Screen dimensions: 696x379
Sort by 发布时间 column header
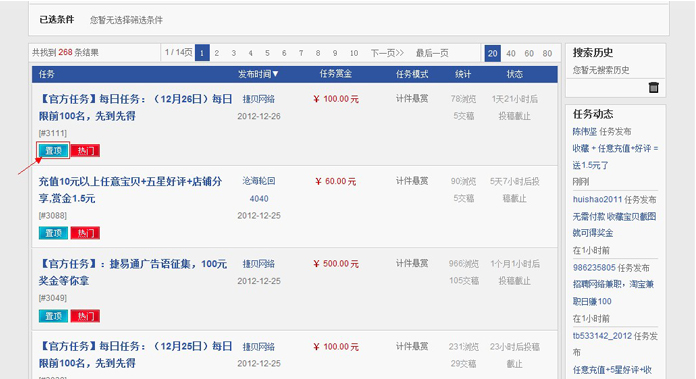pos(258,74)
